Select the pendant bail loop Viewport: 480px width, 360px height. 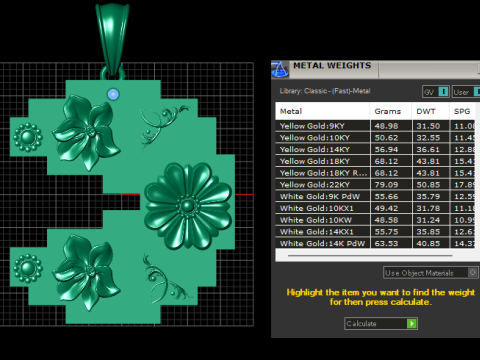112,40
